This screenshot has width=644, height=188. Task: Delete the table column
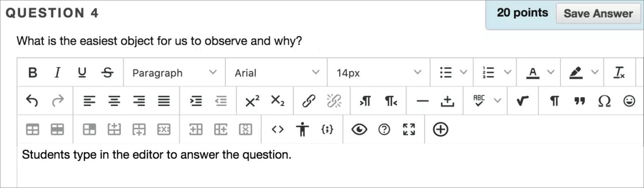[x=245, y=130]
